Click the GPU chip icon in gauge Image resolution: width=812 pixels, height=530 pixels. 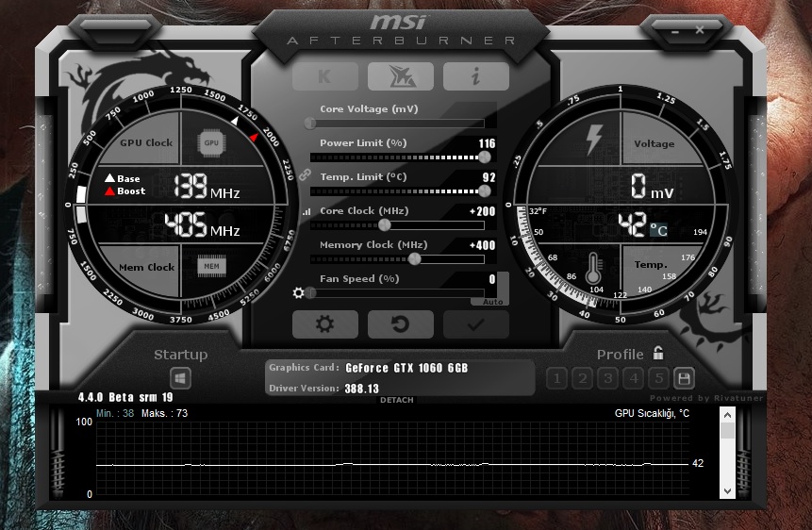(211, 142)
